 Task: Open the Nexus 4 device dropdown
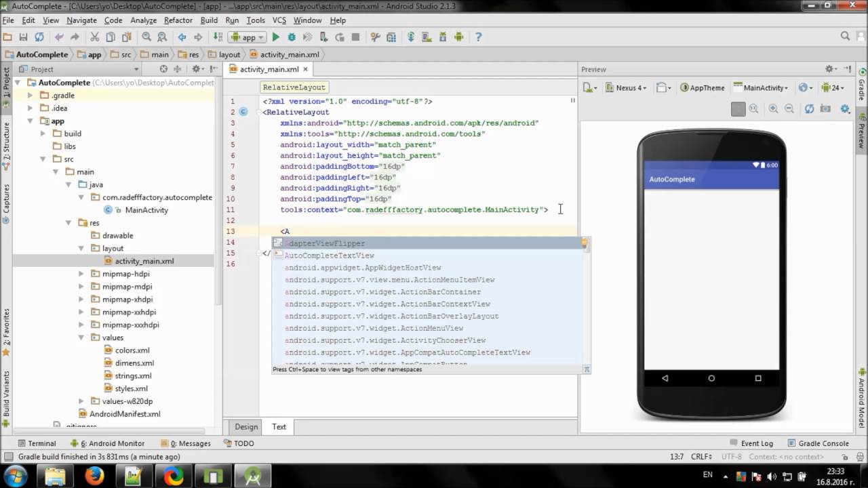(625, 87)
